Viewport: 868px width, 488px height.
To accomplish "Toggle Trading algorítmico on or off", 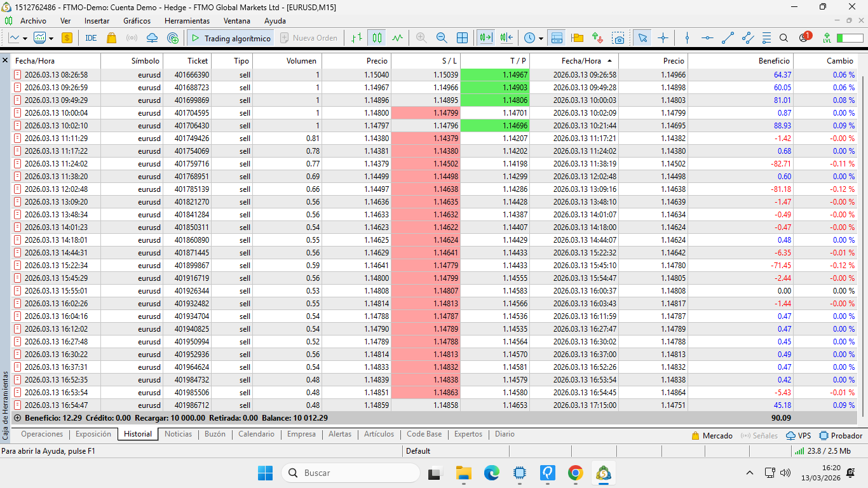I will 231,38.
